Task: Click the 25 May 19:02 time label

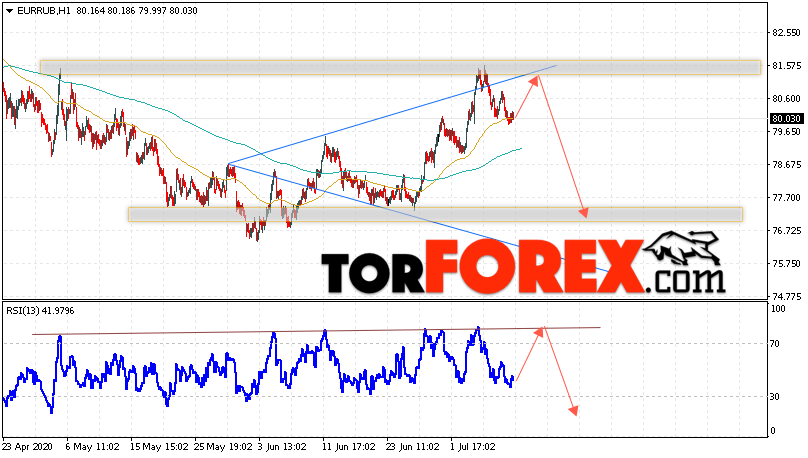Action: (224, 447)
